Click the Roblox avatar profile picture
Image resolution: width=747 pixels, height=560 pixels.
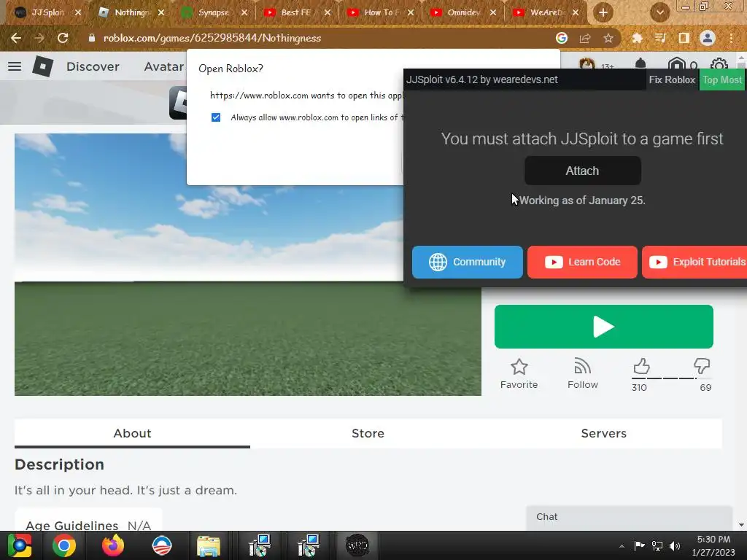(587, 64)
